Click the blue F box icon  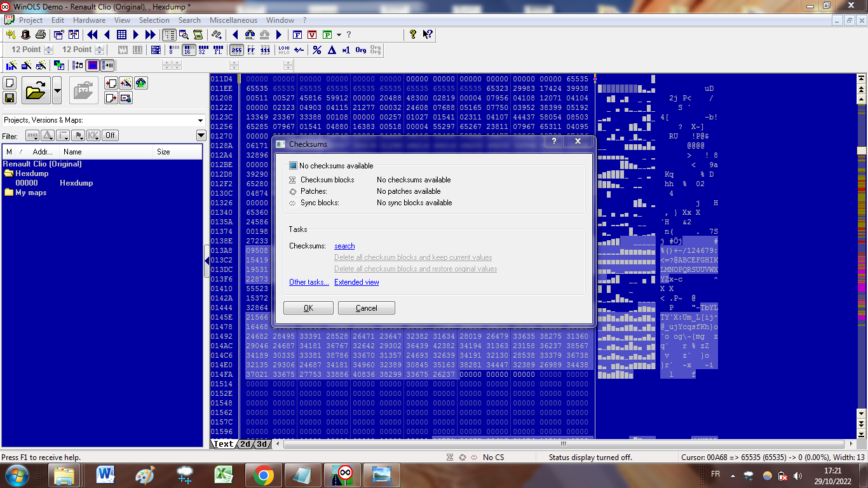[297, 34]
